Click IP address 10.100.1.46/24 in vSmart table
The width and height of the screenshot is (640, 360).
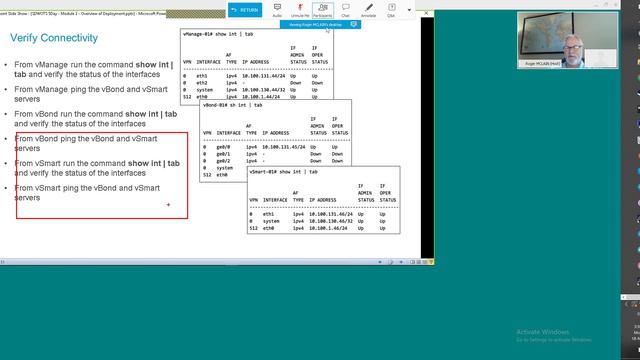pyautogui.click(x=328, y=228)
